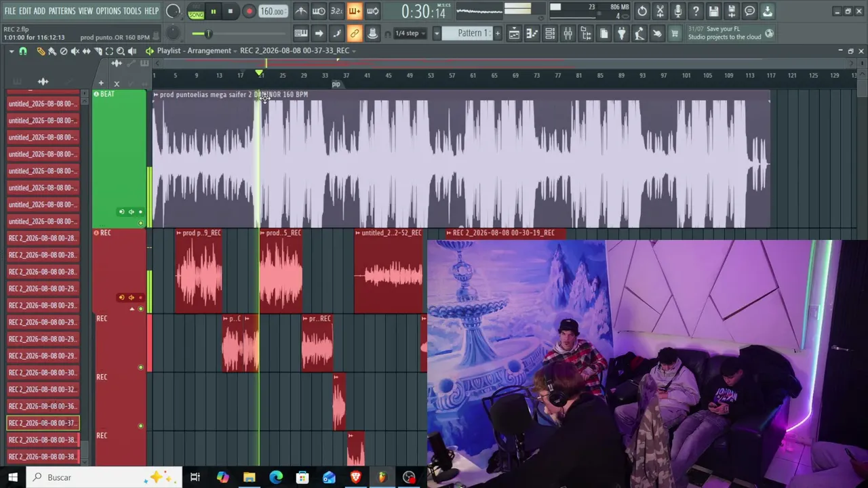Render the project as audio file
Image resolution: width=868 pixels, height=488 pixels.
[x=731, y=11]
